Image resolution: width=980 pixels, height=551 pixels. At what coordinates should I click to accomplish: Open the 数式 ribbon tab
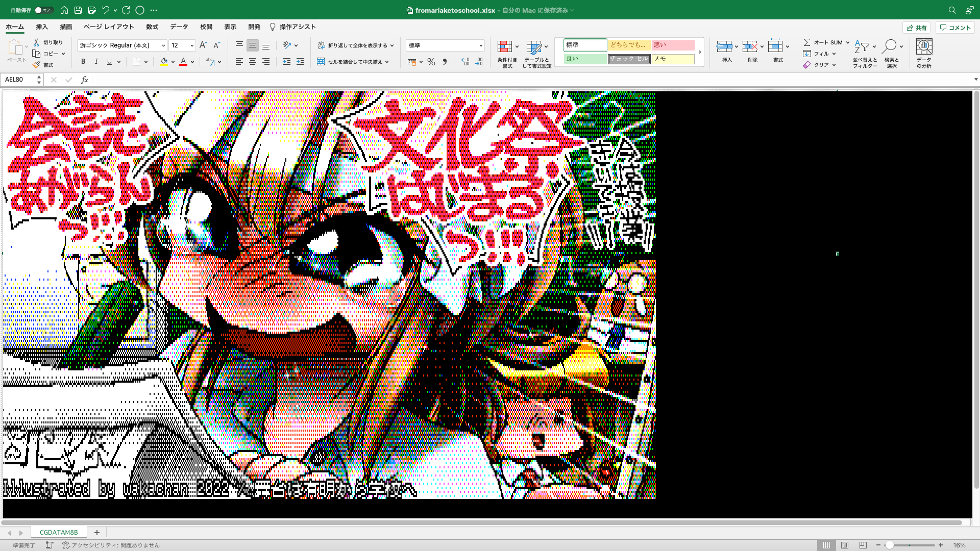coord(152,27)
